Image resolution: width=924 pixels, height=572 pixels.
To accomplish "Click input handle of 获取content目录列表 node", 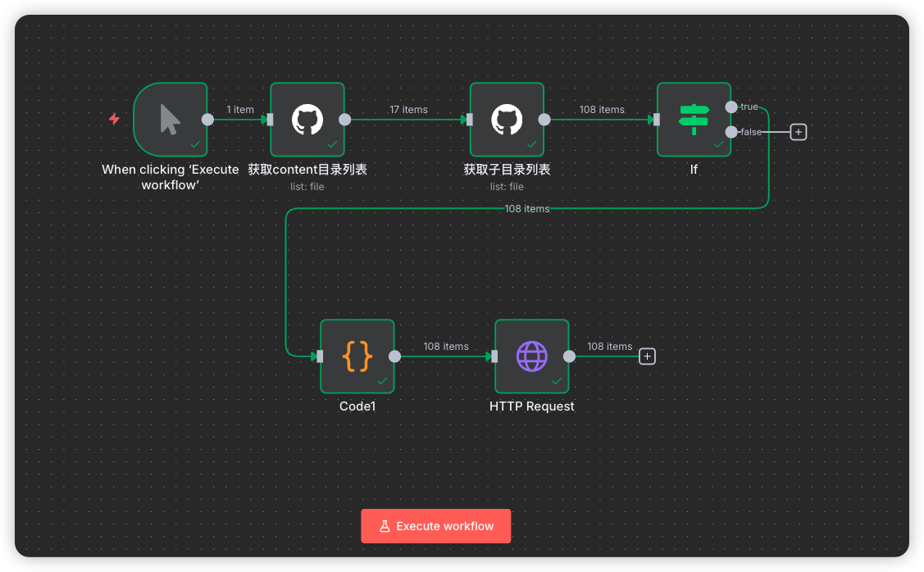I will 270,120.
